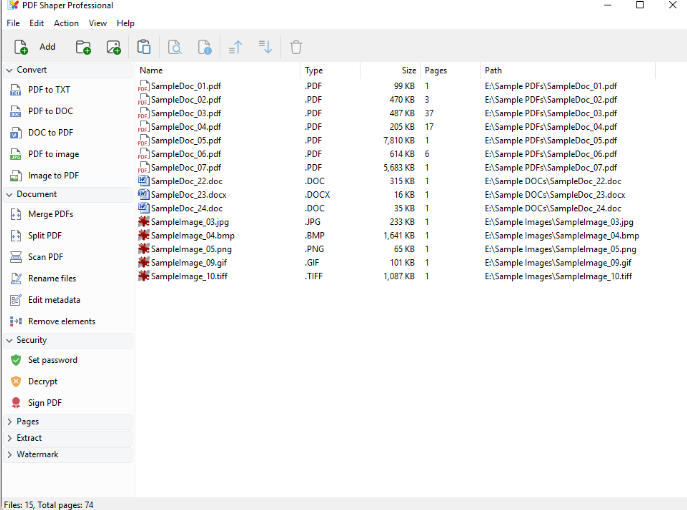The width and height of the screenshot is (687, 510).
Task: Expand the Pages section
Action: (27, 422)
